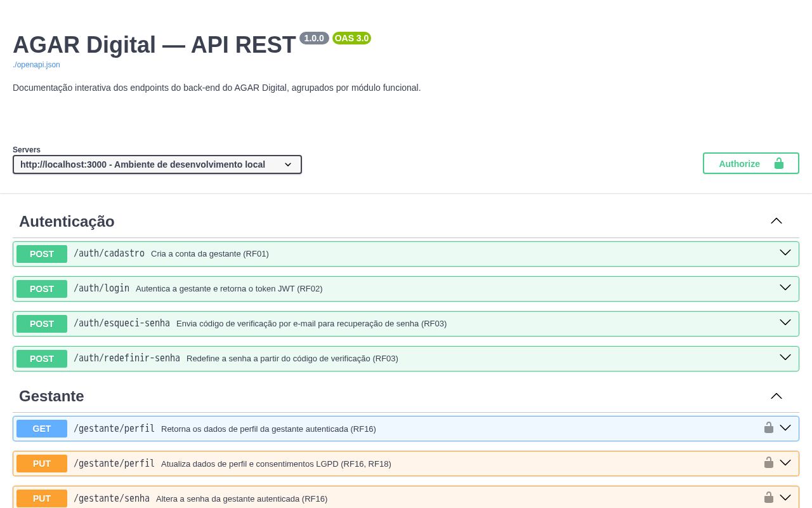Click the /auth/esqueci-senha path text

(122, 323)
